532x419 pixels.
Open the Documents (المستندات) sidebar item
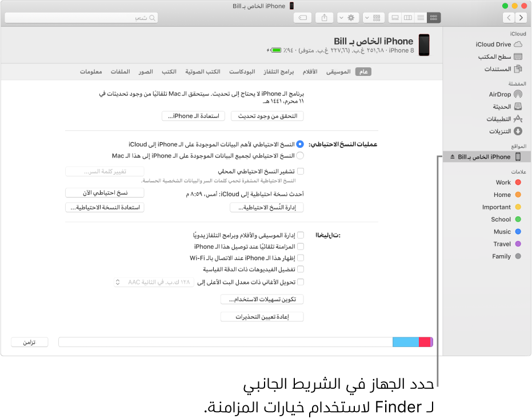click(x=503, y=69)
